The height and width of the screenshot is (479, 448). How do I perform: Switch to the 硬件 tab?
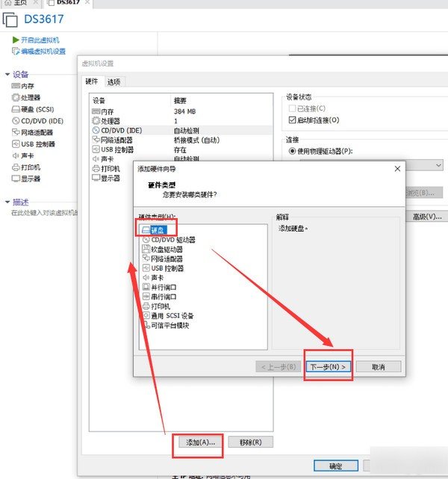point(92,81)
